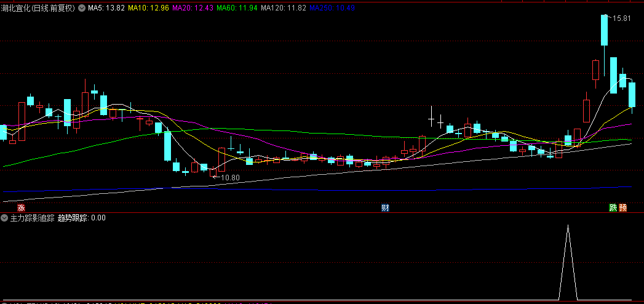The height and width of the screenshot is (304, 644).
Task: Click the blue 财 event marker
Action: coord(385,207)
